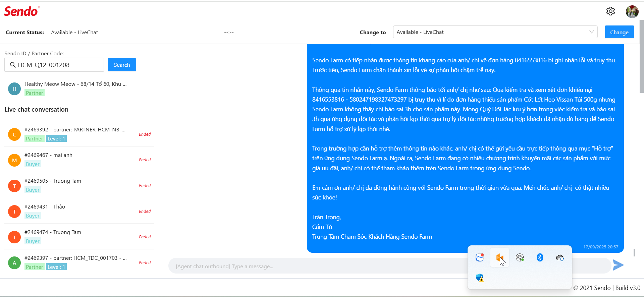The image size is (644, 297).
Task: Click the dropdown chevron arrow
Action: [x=591, y=32]
